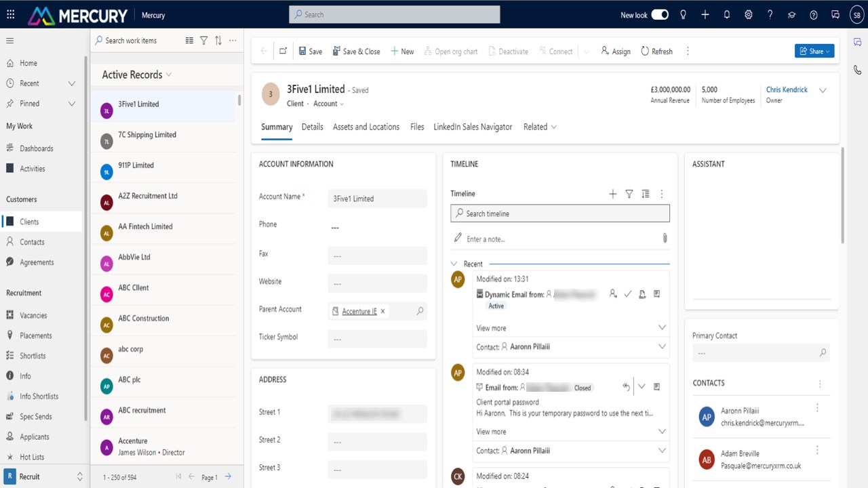Click Save & Close
Viewport: 868px width, 488px height.
tap(356, 52)
